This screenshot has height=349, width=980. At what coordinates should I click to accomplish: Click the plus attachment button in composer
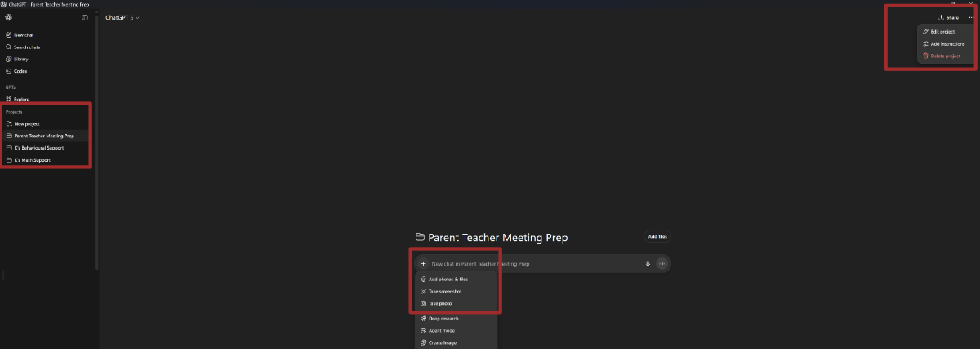pyautogui.click(x=423, y=264)
